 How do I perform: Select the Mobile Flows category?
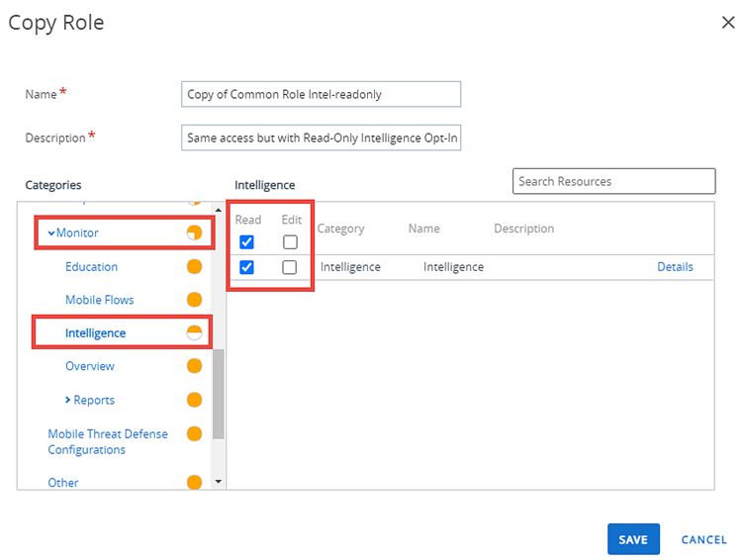[x=99, y=300]
